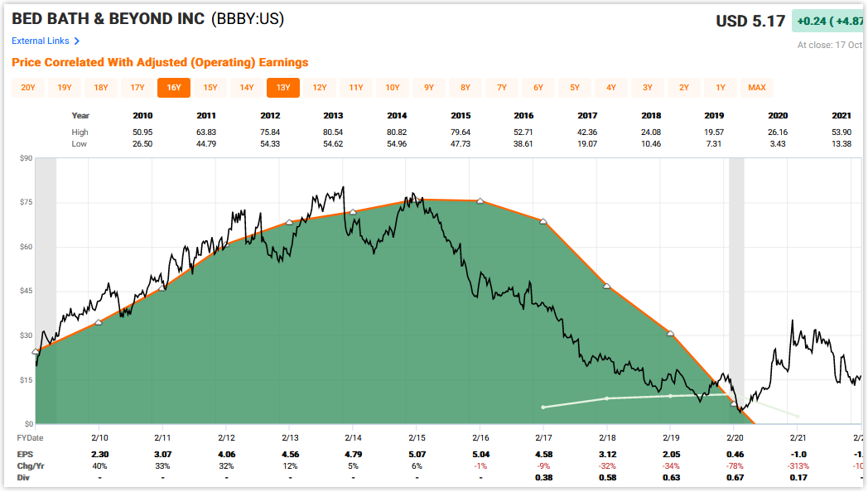Viewport: 868px width, 492px height.
Task: Switch chart to 6Y range
Action: (x=538, y=88)
